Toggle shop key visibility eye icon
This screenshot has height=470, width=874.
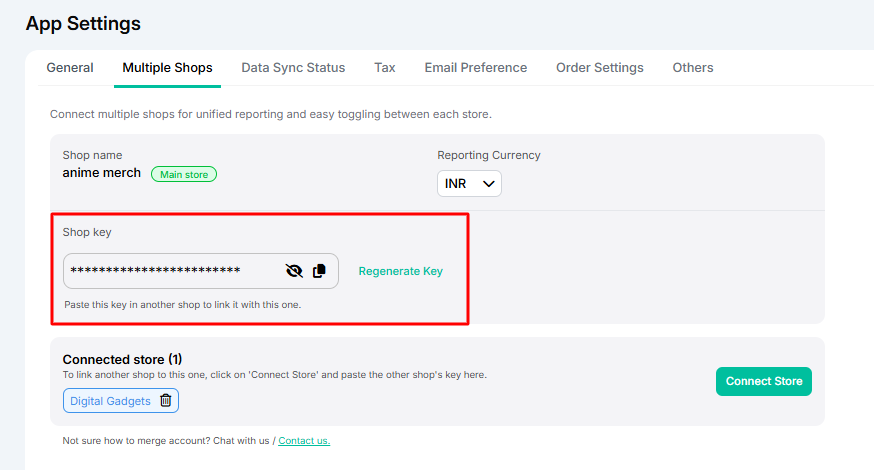point(294,271)
